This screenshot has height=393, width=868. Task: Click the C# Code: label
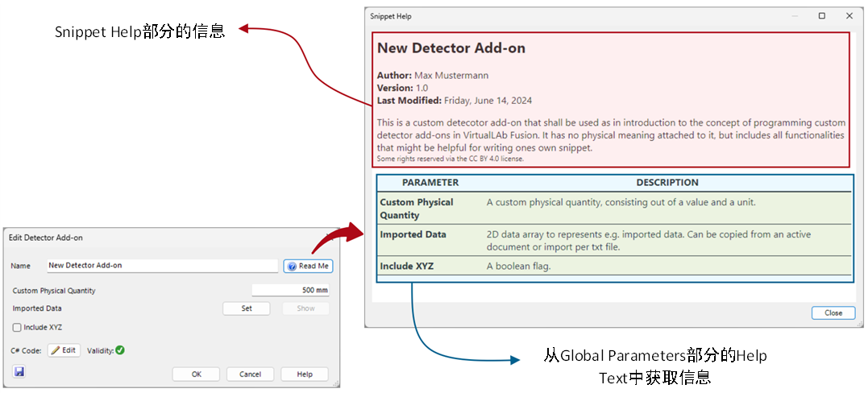(27, 350)
